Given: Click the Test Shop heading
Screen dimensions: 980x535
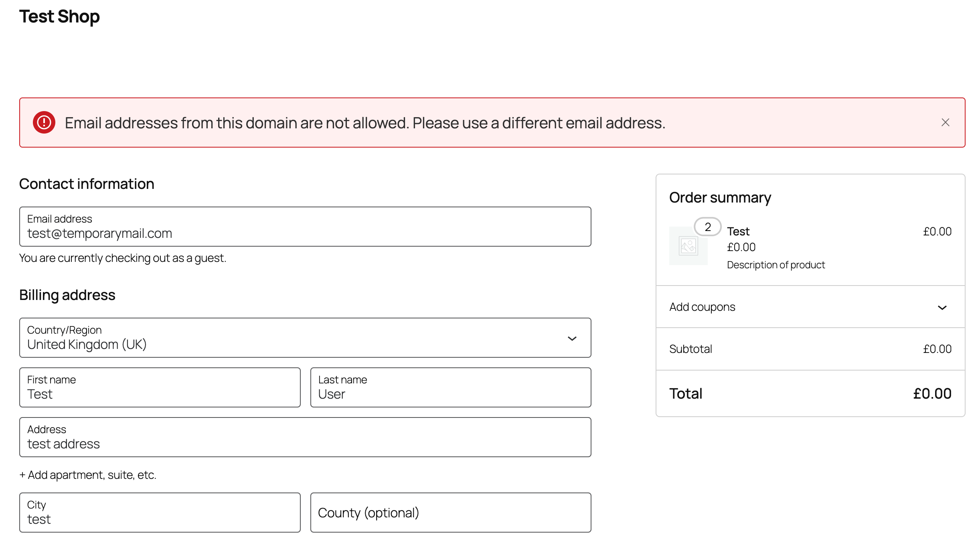Looking at the screenshot, I should click(59, 16).
